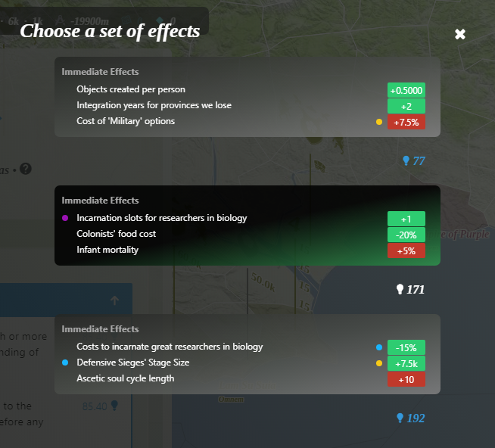The width and height of the screenshot is (495, 448).
Task: Click the lightbulb icon next to cost 77
Action: click(x=406, y=160)
